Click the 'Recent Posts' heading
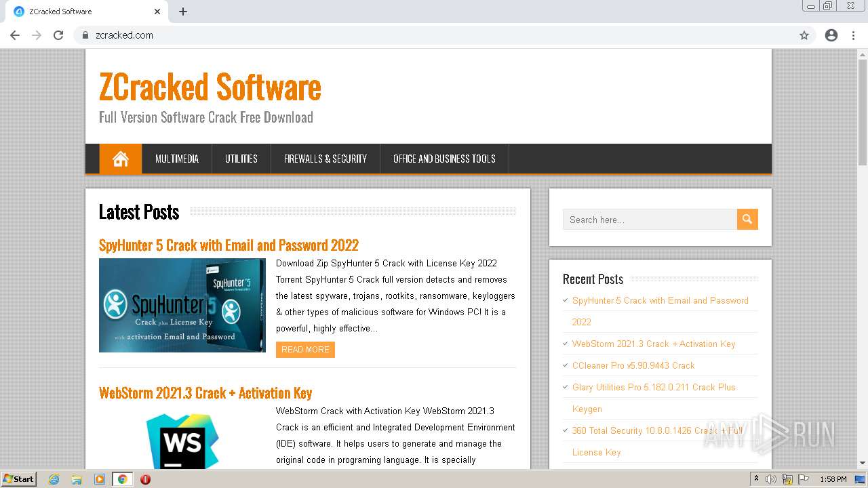 (593, 279)
